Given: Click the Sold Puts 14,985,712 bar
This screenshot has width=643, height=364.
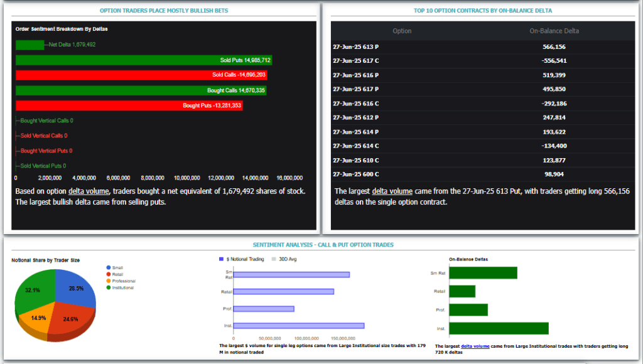Looking at the screenshot, I should point(144,60).
